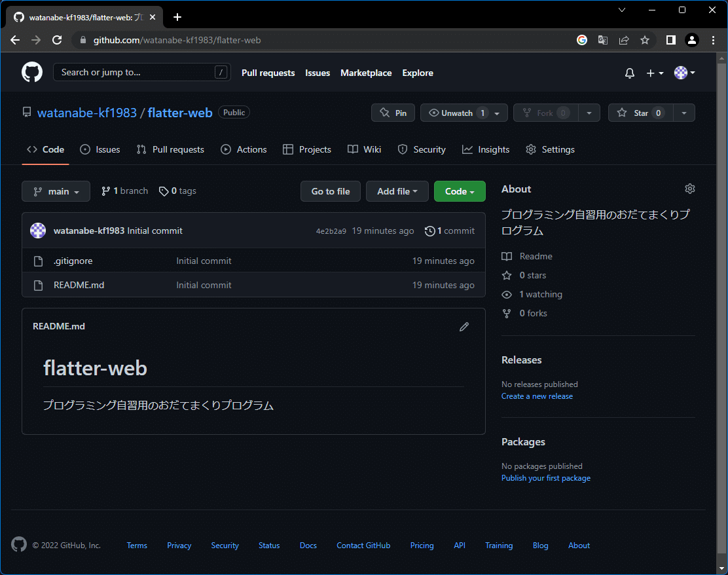
Task: Expand the Unwatch notification options arrow
Action: coord(498,113)
